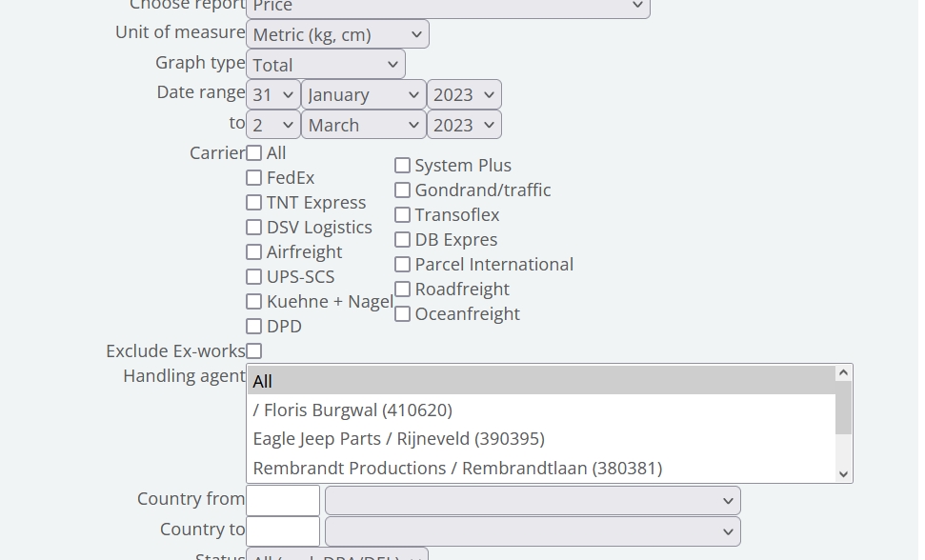Viewport: 925px width, 560px height.
Task: Click the Country from code field
Action: 283,501
